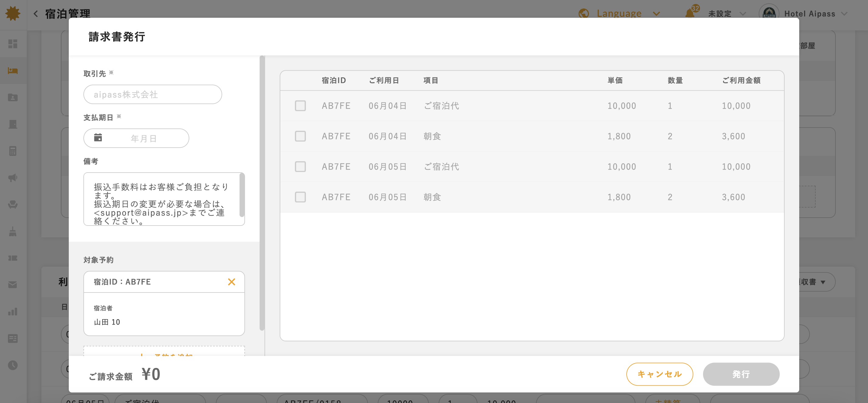Viewport: 868px width, 403px height.
Task: Click the left panel vertical scrollbar
Action: pyautogui.click(x=262, y=193)
